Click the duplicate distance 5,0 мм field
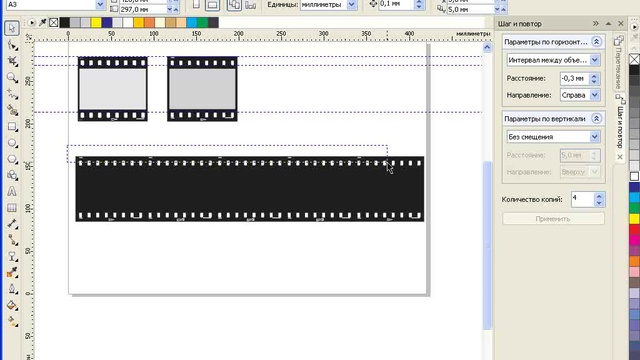 [471, 9]
